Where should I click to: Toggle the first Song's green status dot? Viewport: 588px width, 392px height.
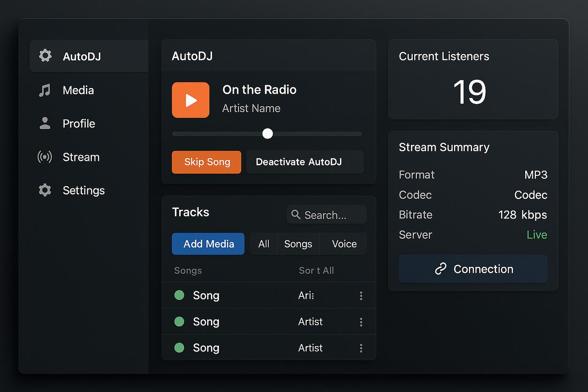coord(179,295)
